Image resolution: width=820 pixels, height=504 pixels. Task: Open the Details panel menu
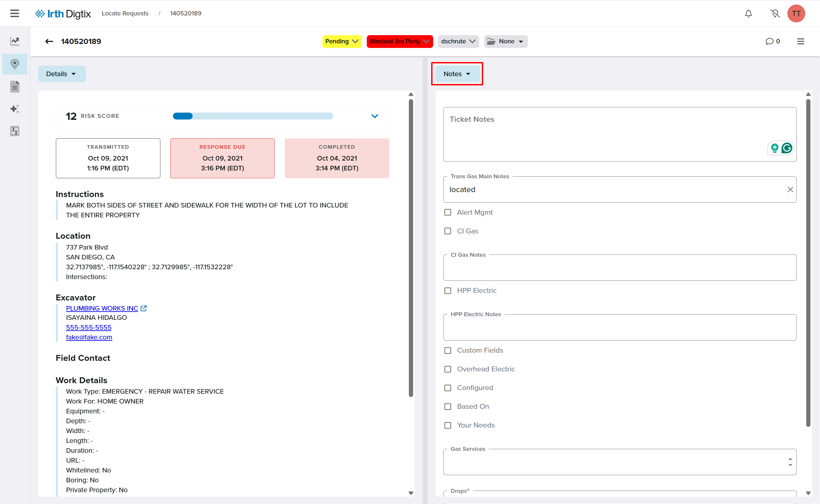pos(61,74)
